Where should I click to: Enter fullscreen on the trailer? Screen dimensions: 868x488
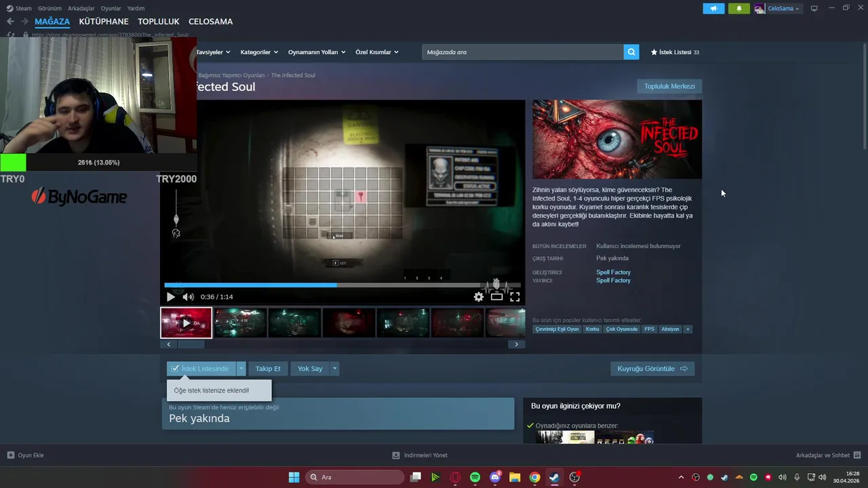(x=515, y=297)
